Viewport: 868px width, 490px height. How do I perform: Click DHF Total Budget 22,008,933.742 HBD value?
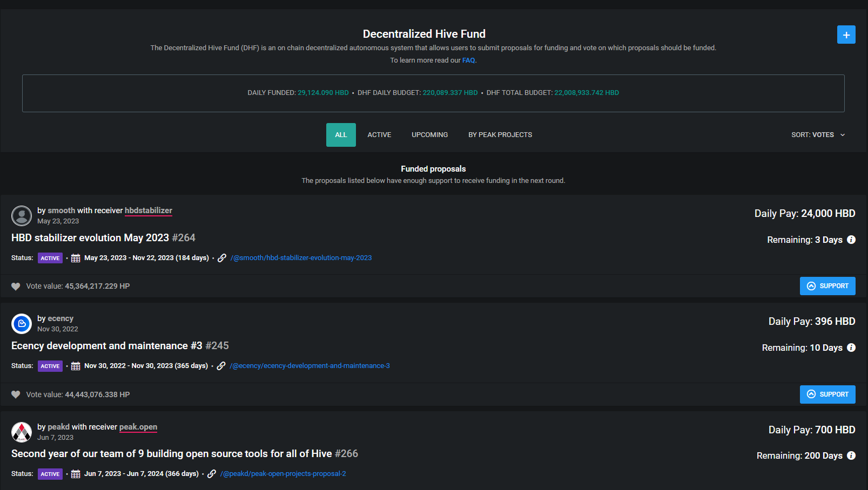pos(587,93)
